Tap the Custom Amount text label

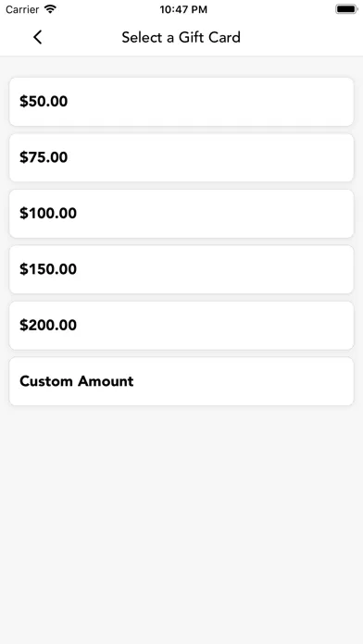click(77, 381)
